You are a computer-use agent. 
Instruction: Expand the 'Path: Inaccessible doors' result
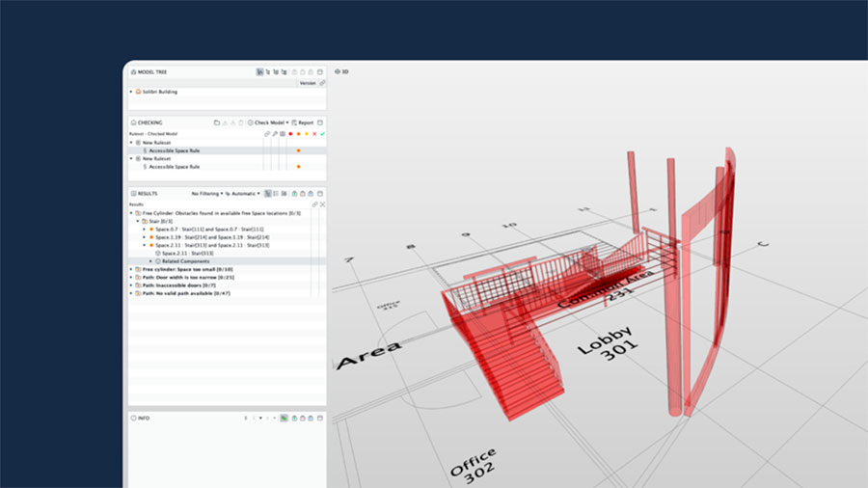[131, 285]
